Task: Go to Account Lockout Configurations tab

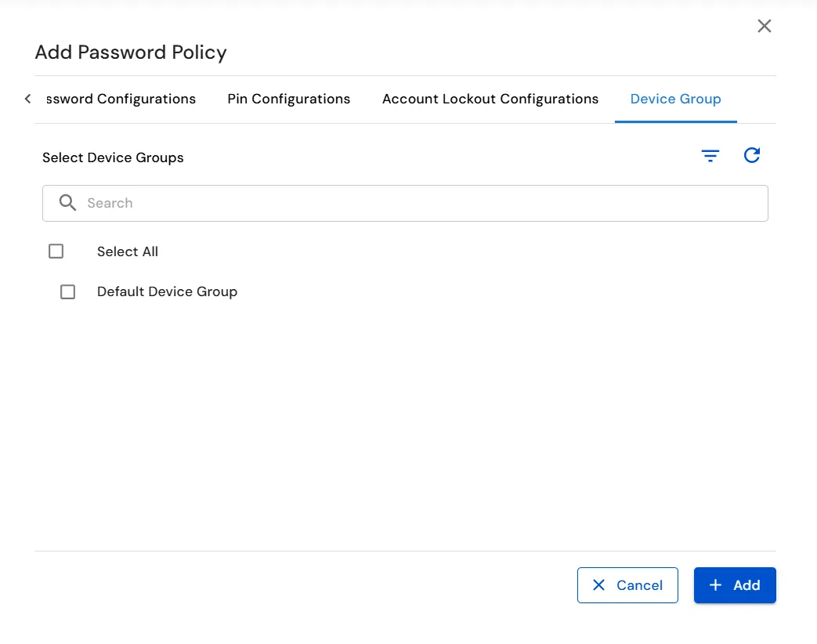Action: [x=490, y=99]
